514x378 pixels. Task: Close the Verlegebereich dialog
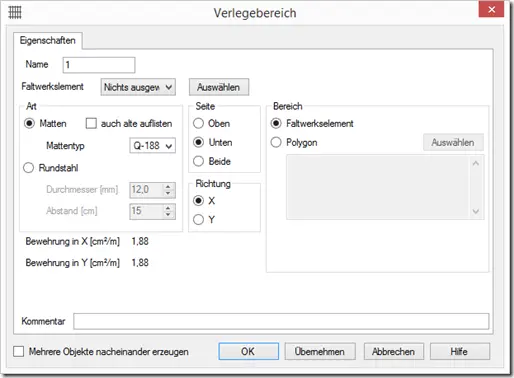coord(491,9)
